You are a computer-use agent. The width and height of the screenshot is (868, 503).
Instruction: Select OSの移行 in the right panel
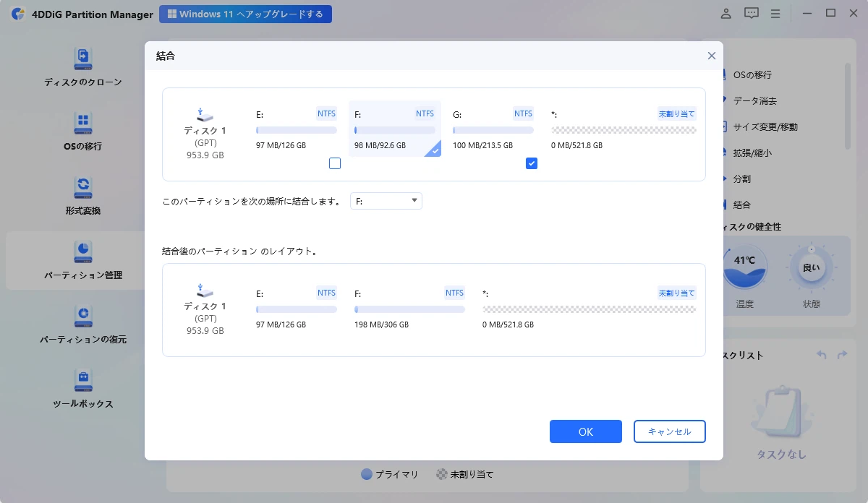752,74
